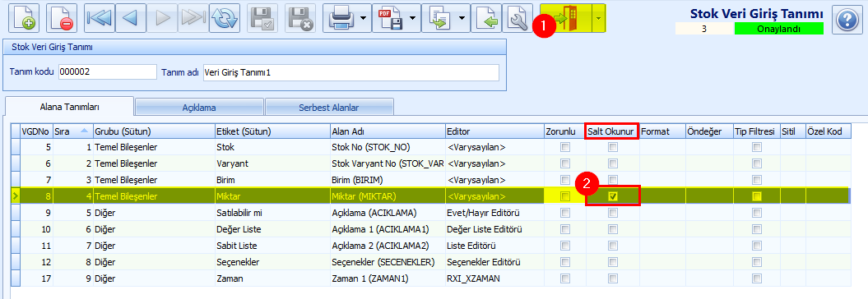Open dropdown arrow next to PDF icon
Viewport: 868px width, 299px height.
coord(412,18)
